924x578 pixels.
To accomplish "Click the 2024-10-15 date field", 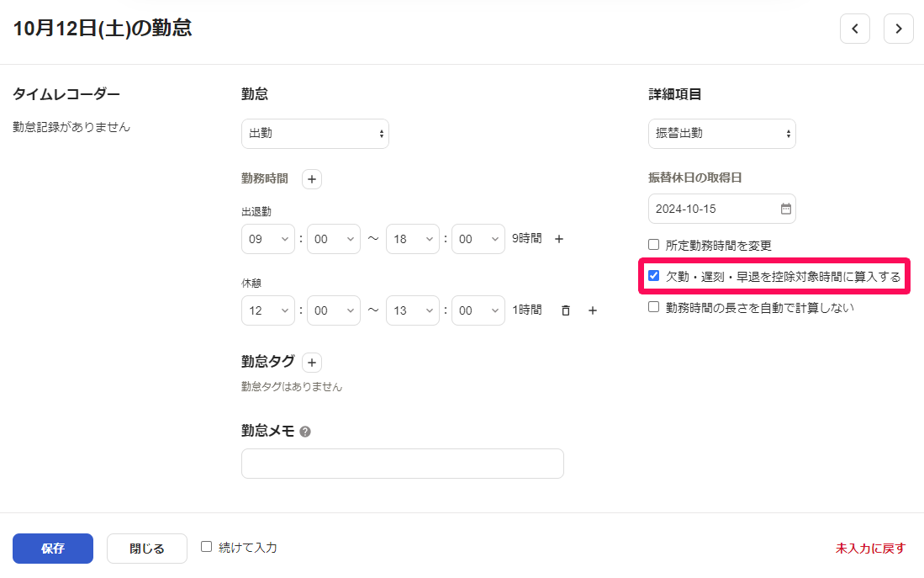I will [722, 209].
